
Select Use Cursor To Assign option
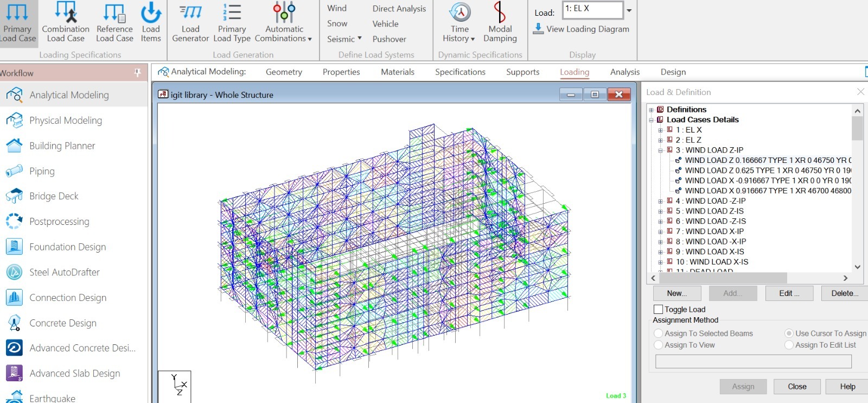(x=789, y=333)
